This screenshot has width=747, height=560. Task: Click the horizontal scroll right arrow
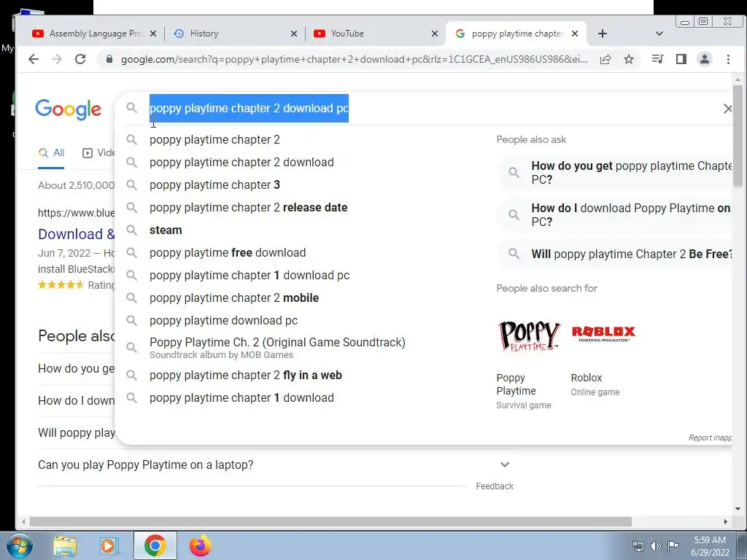coord(726,522)
